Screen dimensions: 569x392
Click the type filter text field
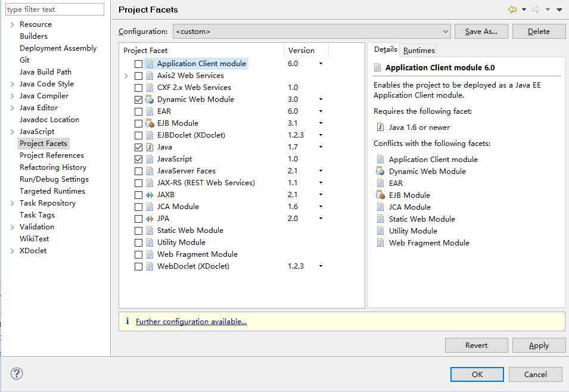click(x=54, y=10)
